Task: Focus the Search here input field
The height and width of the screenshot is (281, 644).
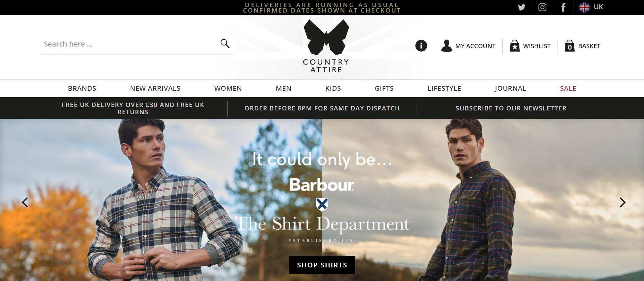Action: tap(129, 44)
